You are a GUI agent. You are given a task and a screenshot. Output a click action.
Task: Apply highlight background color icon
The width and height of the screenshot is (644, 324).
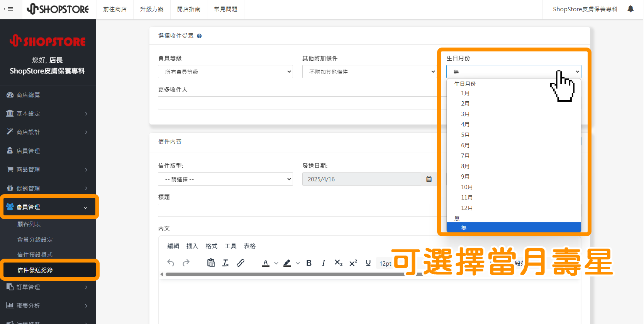click(x=287, y=263)
